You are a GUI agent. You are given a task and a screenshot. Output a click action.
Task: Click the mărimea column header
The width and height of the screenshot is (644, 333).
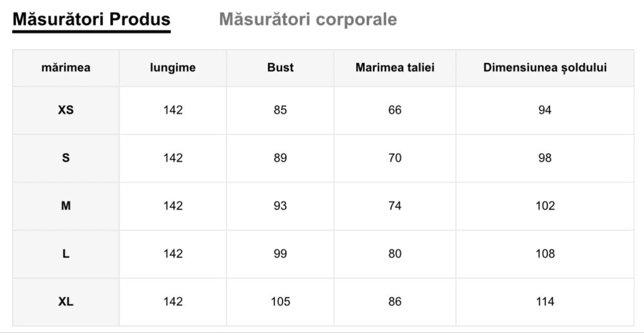(x=66, y=68)
